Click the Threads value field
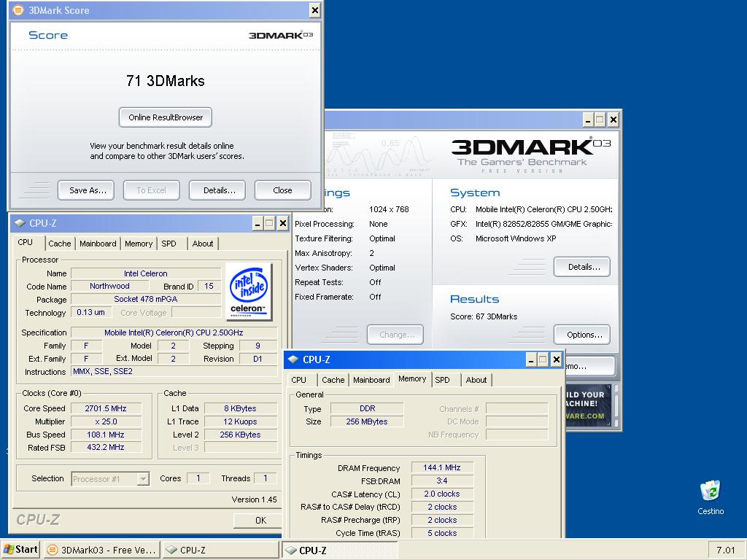This screenshot has height=560, width=747. click(x=266, y=478)
